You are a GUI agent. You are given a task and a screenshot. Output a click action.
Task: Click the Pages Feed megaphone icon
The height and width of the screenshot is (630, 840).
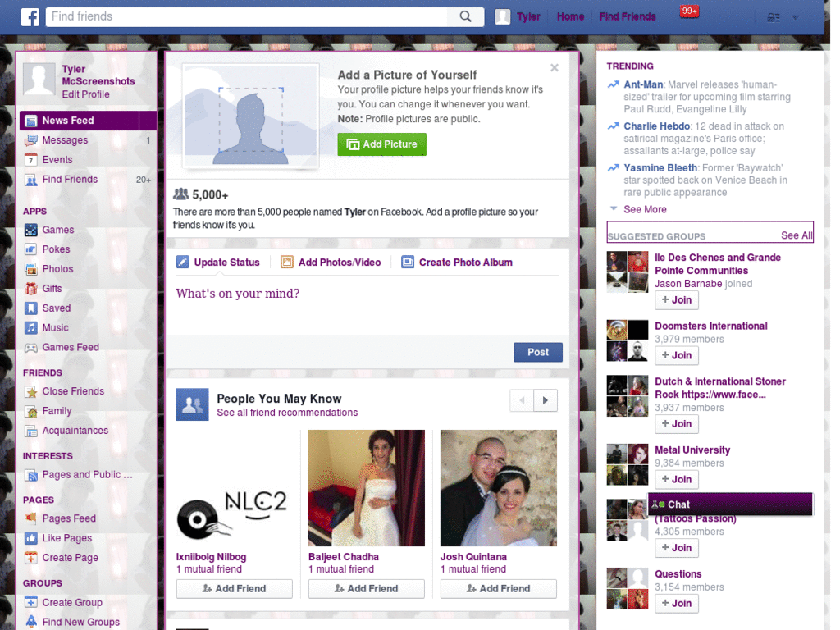click(x=31, y=518)
